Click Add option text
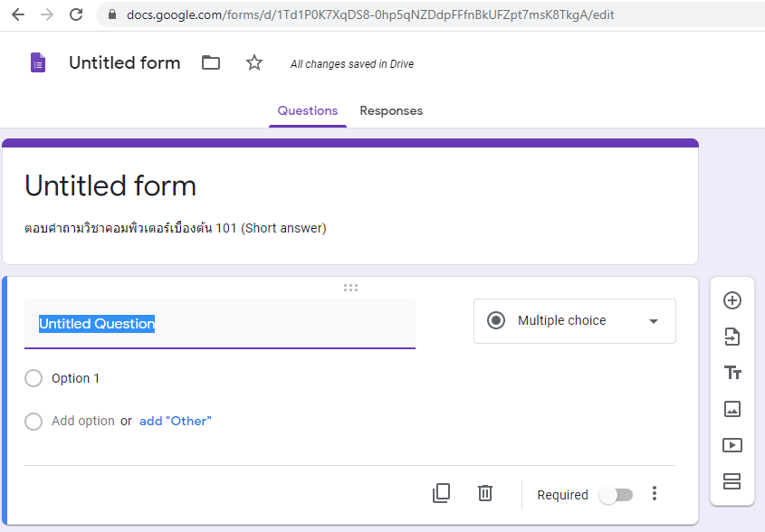Image resolution: width=765 pixels, height=532 pixels. pyautogui.click(x=83, y=421)
